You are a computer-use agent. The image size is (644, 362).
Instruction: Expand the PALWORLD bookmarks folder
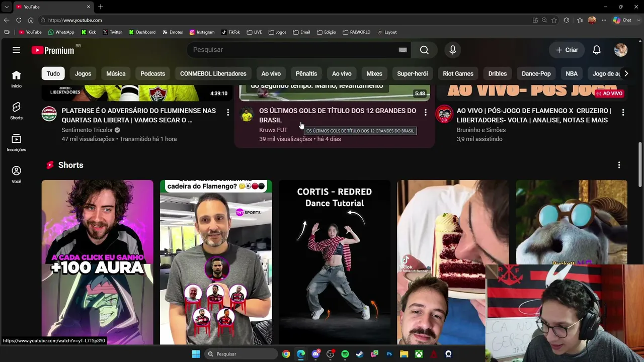coord(356,32)
